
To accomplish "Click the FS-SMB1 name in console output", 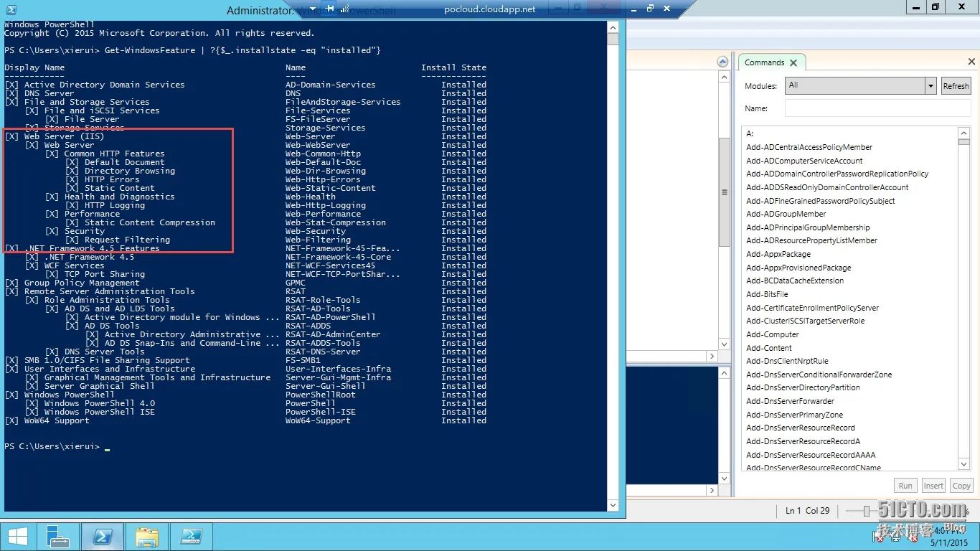I will 303,360.
